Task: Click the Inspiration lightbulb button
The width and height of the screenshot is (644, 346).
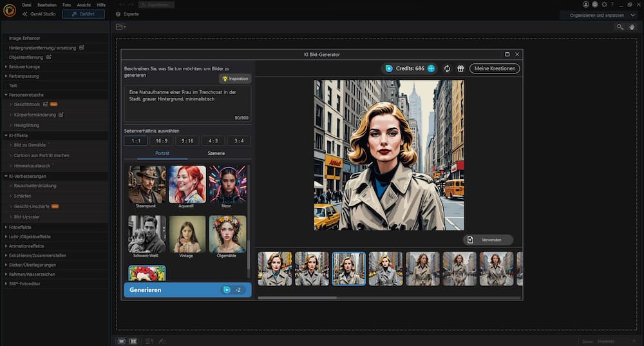Action: click(235, 79)
